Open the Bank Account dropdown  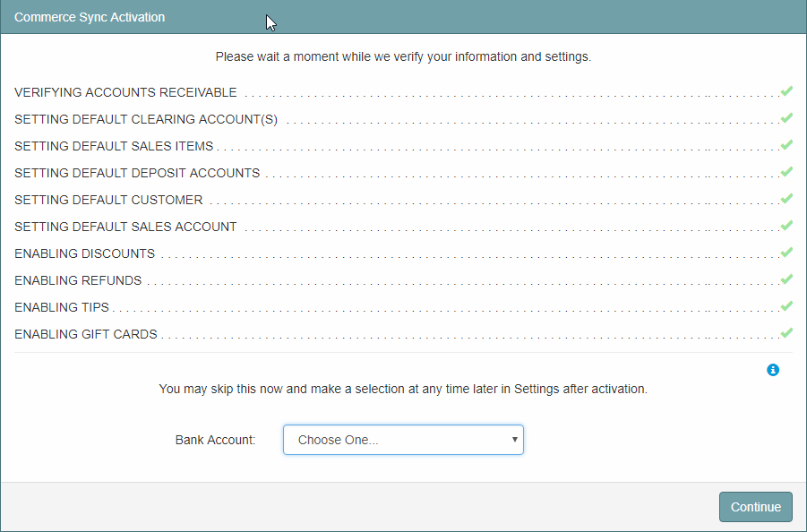[x=403, y=440]
